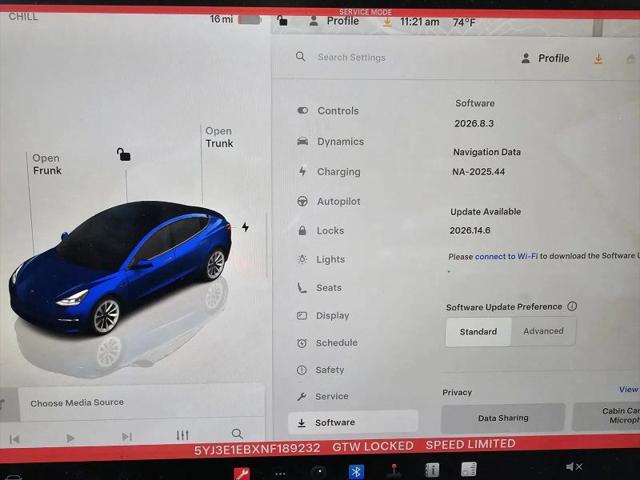Screen dimensions: 640x480
Task: Tap the orange download icon beside the clock
Action: click(387, 21)
